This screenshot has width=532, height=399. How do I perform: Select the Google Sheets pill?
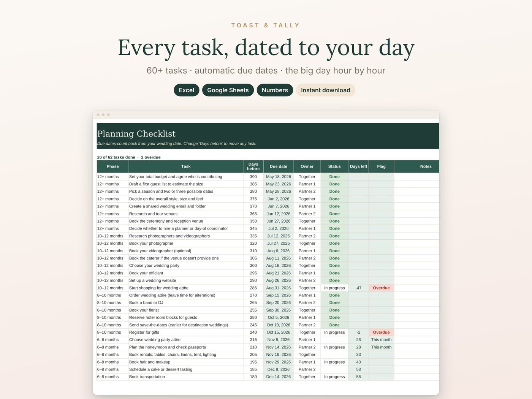point(228,90)
